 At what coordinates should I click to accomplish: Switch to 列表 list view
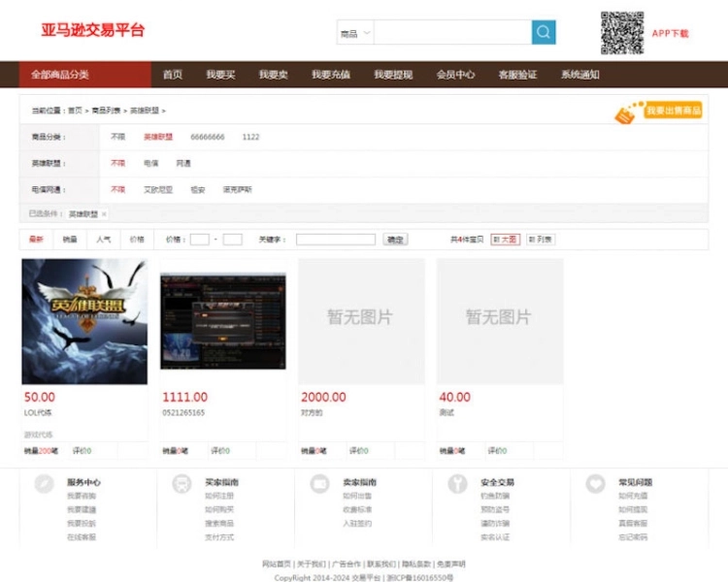(541, 240)
